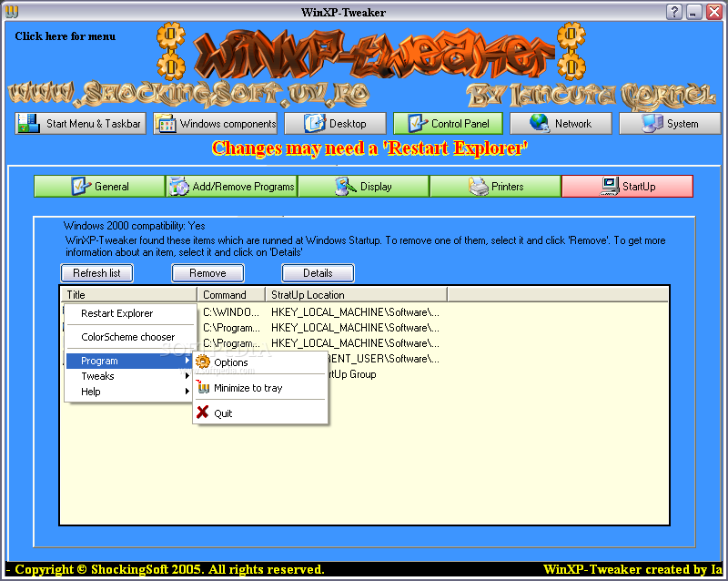Click the Options gear icon
The image size is (728, 581).
(202, 362)
